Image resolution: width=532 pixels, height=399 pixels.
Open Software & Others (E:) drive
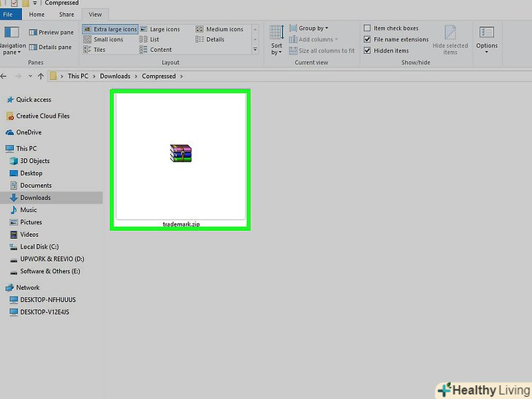click(45, 271)
